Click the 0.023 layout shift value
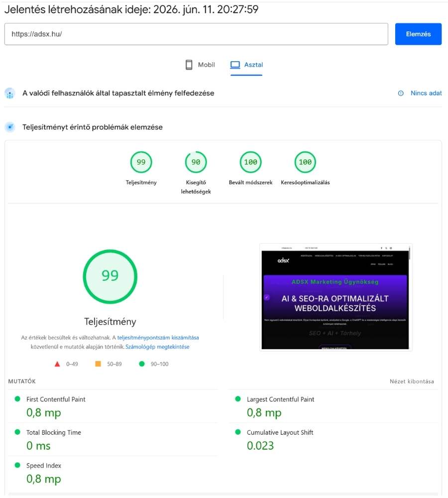The image size is (448, 498). (260, 446)
